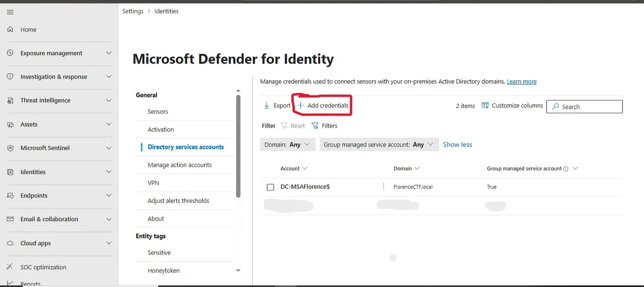
Task: Click the Reset filter icon
Action: click(284, 126)
